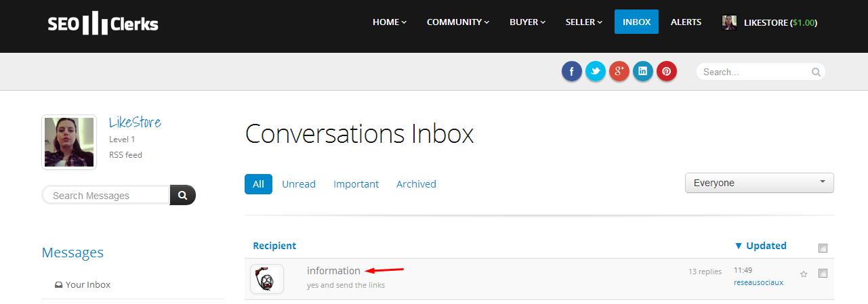868x304 pixels.
Task: Open the reseausociaux sender avatar in conversation row
Action: tap(267, 278)
